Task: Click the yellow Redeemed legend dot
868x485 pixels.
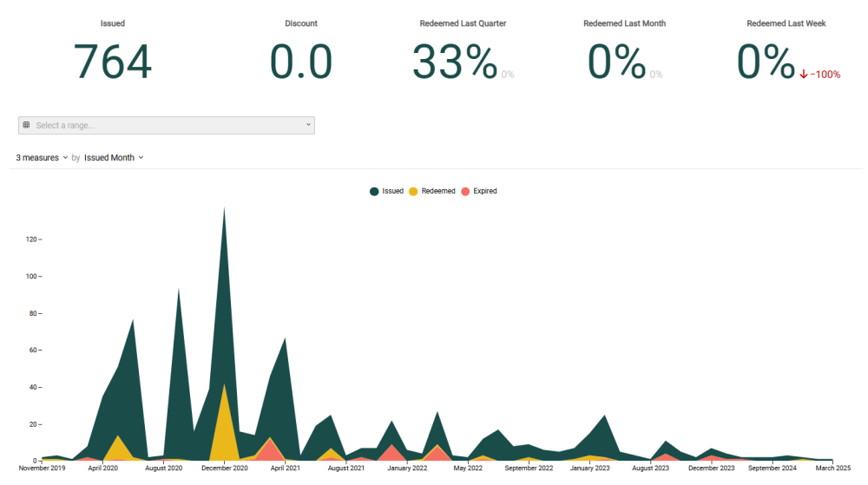Action: [413, 191]
